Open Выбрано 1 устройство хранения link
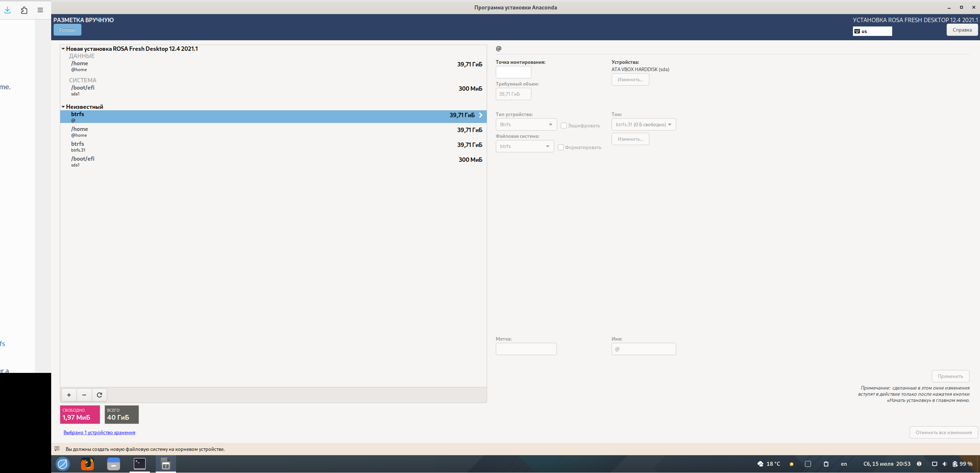The width and height of the screenshot is (980, 473). pos(99,432)
